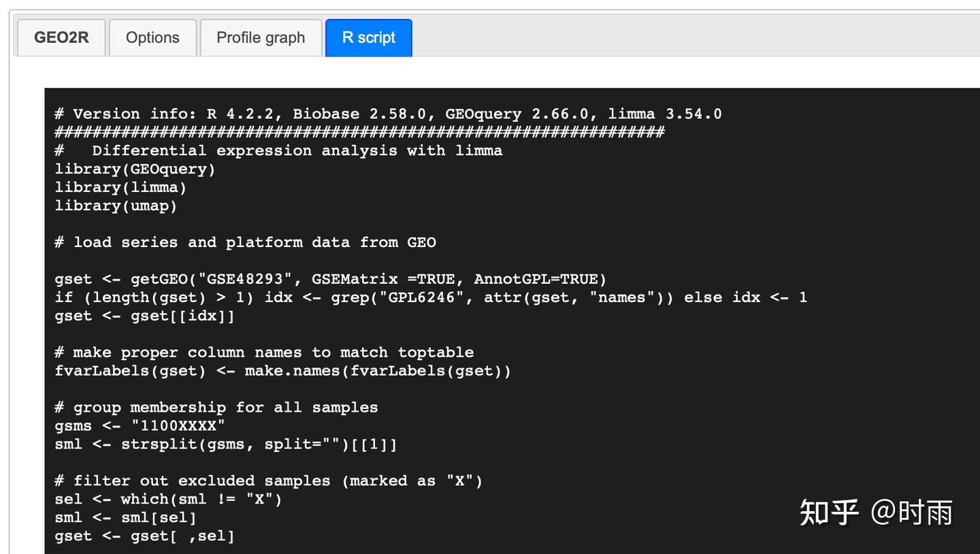Click the 'load series and platform data' comment
The image size is (980, 554).
245,242
